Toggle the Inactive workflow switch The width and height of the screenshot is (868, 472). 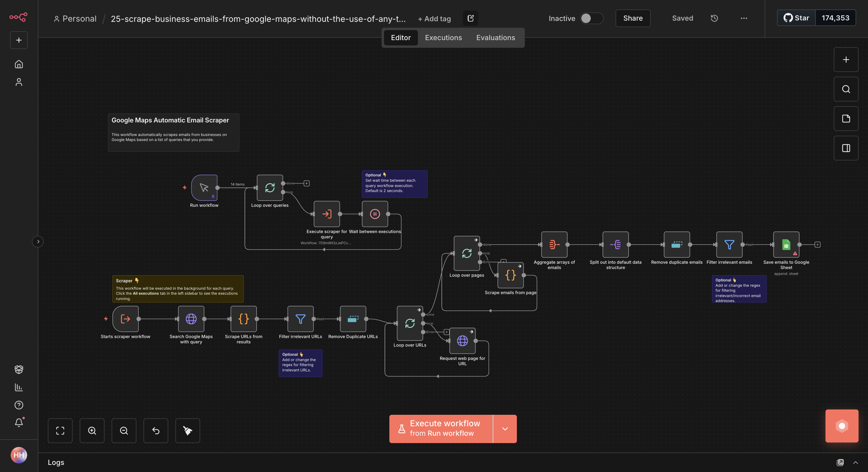pos(591,18)
